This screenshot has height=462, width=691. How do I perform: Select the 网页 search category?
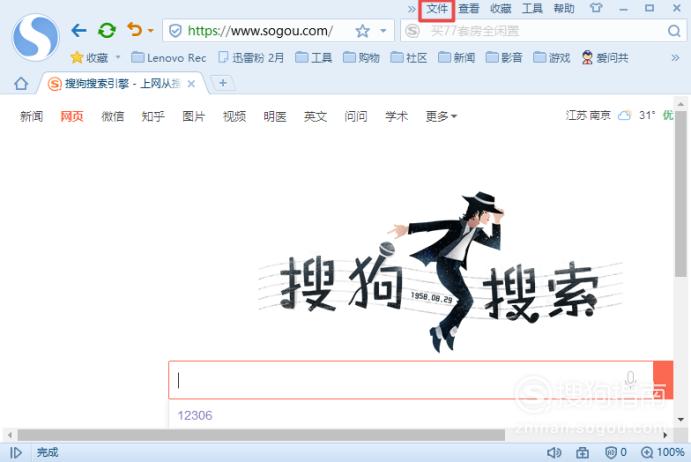(x=72, y=116)
